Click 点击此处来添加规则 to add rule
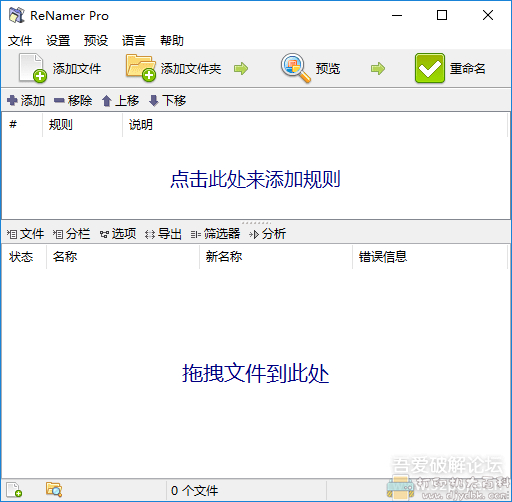This screenshot has height=502, width=512. (255, 180)
